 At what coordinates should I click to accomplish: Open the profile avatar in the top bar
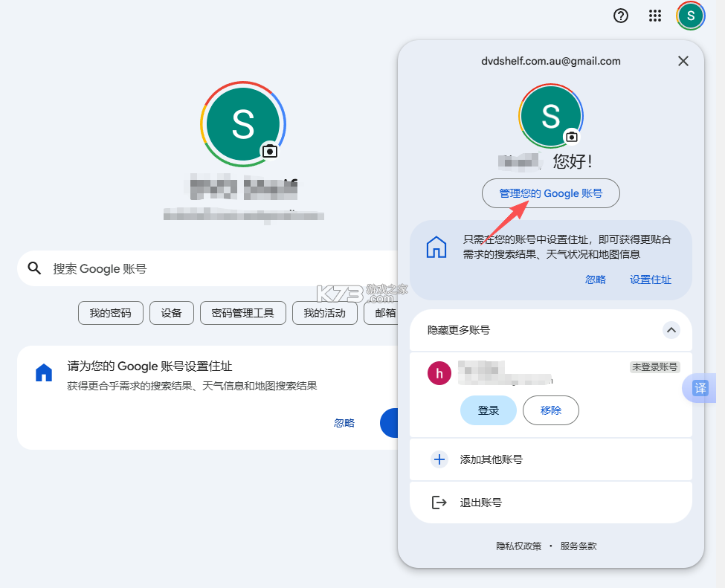[x=690, y=16]
